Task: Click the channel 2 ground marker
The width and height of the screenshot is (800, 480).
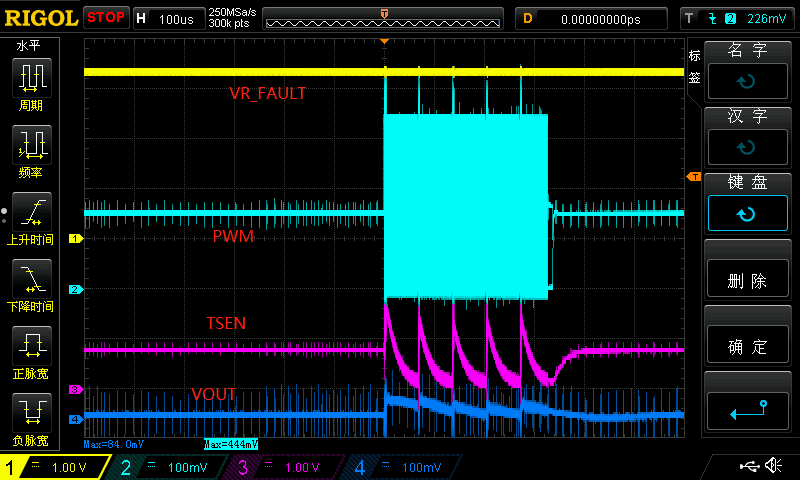Action: tap(76, 289)
